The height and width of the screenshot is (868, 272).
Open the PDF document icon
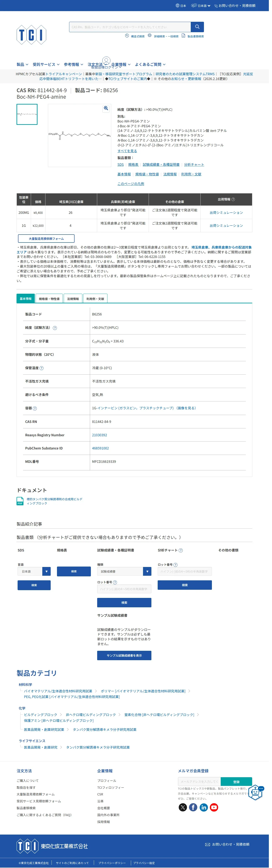(20, 507)
